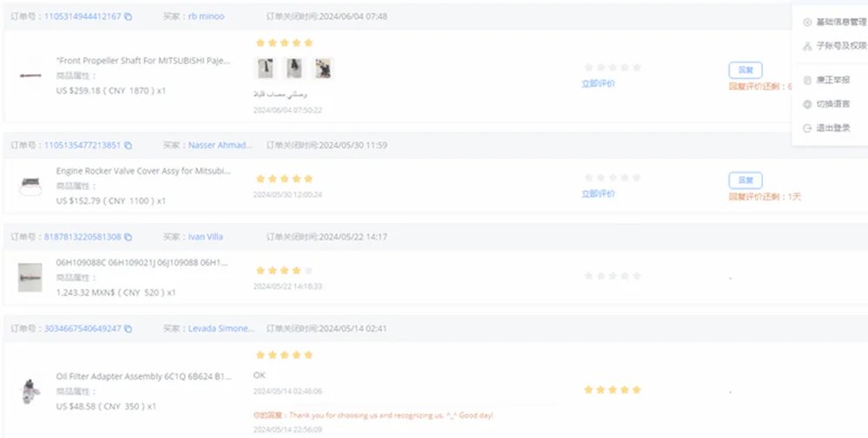
Task: Copy order number 1105314944412167 using copy icon
Action: pos(128,16)
